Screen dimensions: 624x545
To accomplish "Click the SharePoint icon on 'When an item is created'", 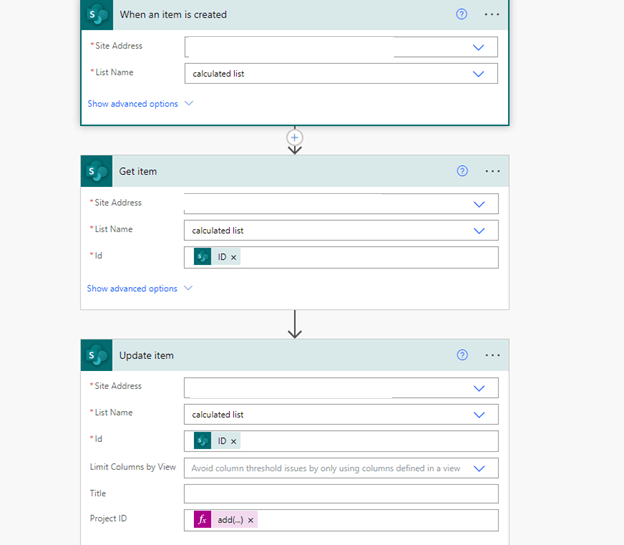I will tap(97, 15).
